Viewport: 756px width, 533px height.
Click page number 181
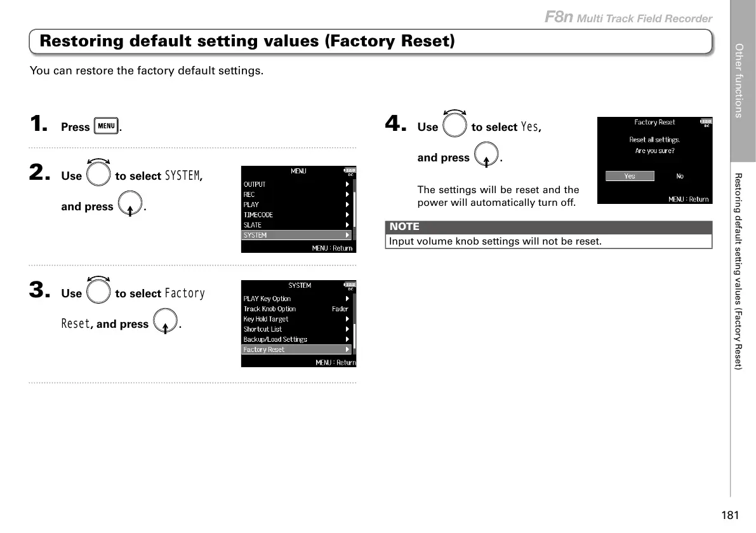pyautogui.click(x=730, y=515)
